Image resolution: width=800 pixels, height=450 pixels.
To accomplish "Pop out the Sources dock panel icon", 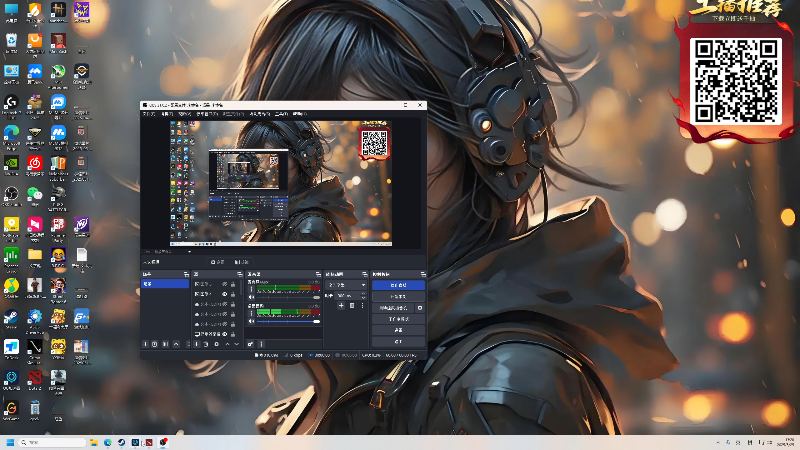I will point(240,274).
